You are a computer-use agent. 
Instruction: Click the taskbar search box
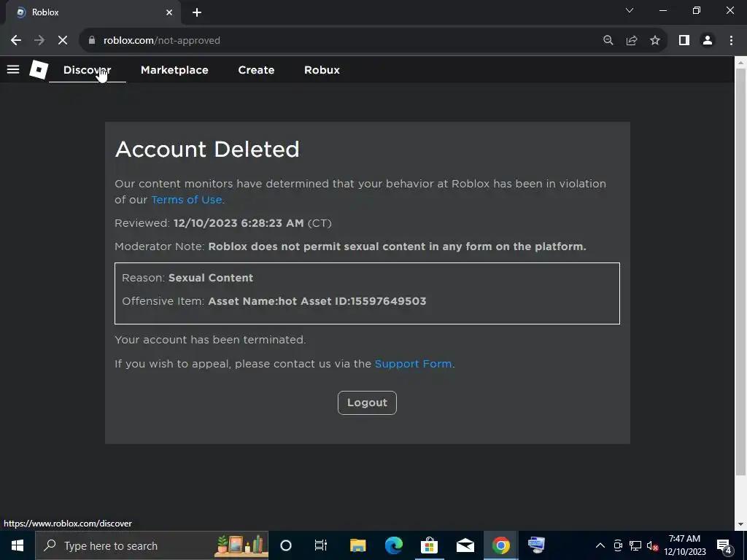[x=152, y=545]
